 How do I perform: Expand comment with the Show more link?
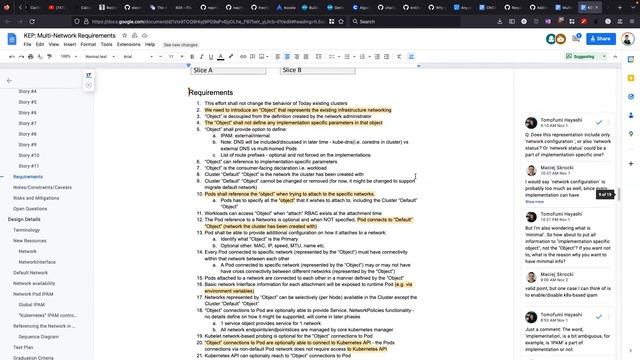click(x=534, y=202)
